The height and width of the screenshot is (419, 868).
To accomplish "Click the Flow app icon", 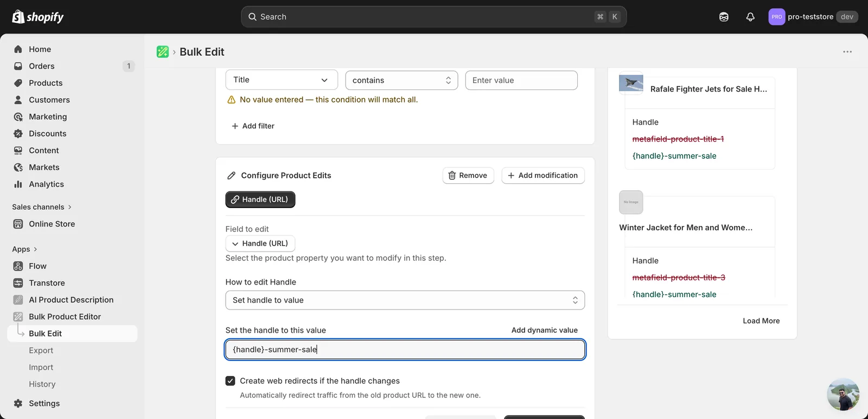I will (18, 266).
